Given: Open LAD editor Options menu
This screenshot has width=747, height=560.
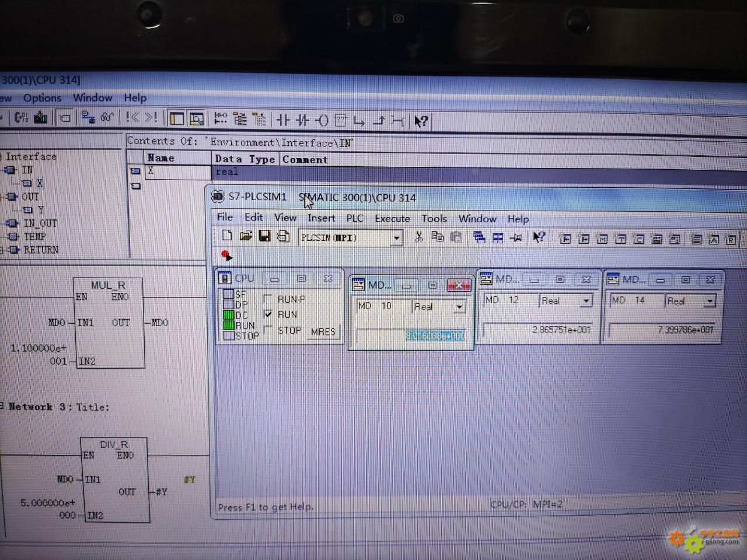Looking at the screenshot, I should click(42, 98).
